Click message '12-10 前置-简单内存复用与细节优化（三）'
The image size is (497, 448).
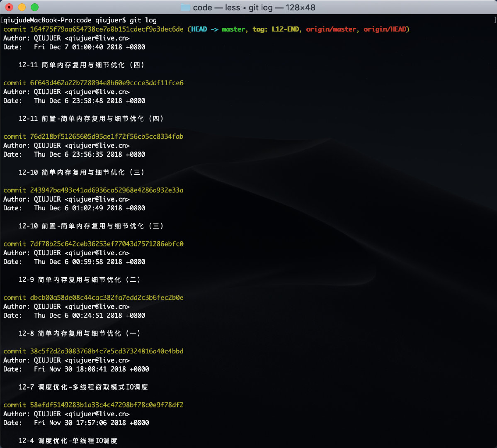click(91, 226)
